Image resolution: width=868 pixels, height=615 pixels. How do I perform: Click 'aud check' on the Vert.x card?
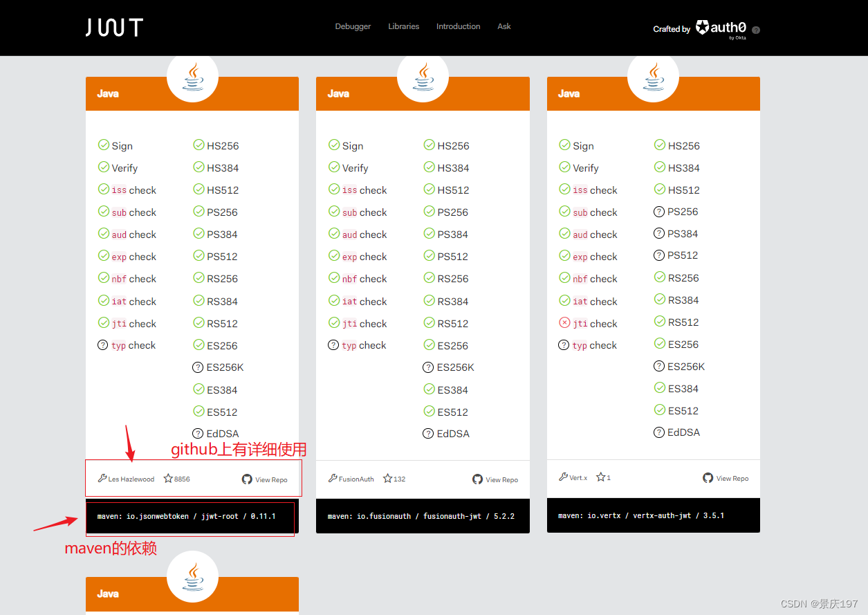coord(595,235)
